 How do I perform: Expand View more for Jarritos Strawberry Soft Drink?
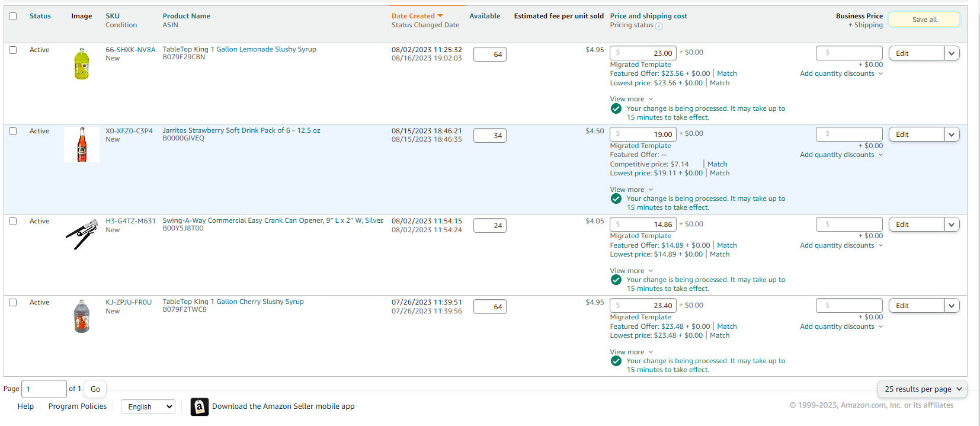coord(632,190)
